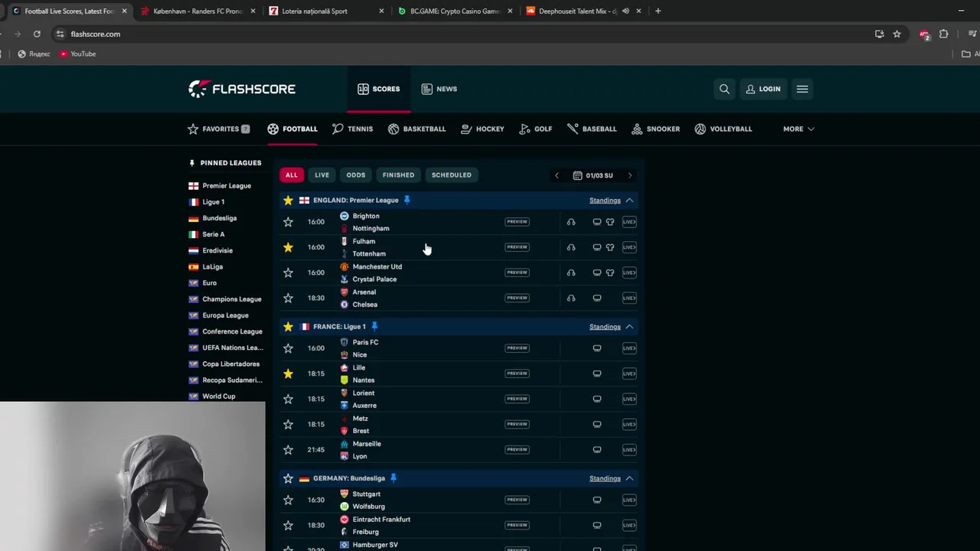Viewport: 980px width, 551px height.
Task: Click the pin icon next to Bundesliga header
Action: 394,478
